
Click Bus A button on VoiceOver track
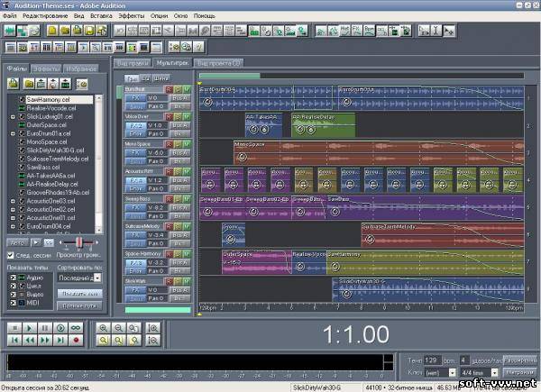(x=180, y=125)
